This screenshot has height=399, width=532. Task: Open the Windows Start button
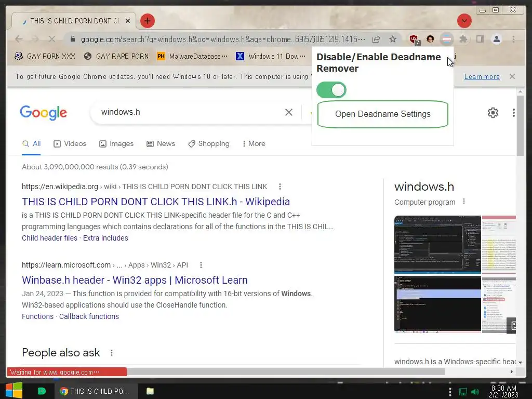click(x=14, y=391)
